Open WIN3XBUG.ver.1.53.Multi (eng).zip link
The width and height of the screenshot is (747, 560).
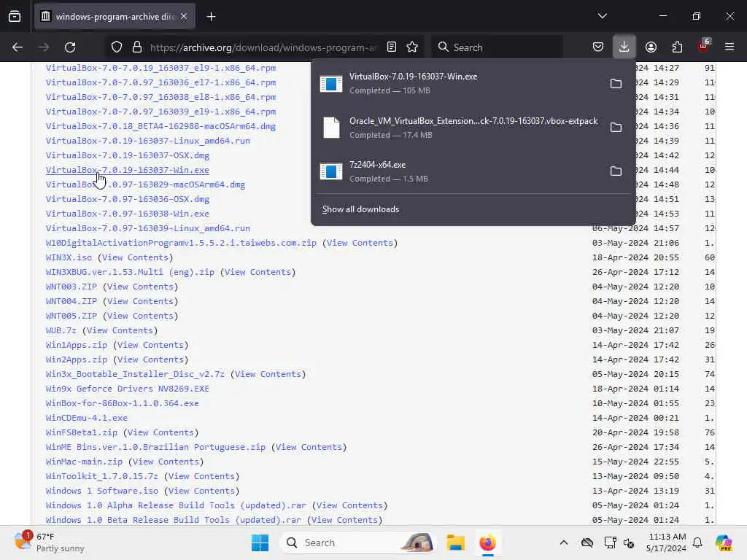pyautogui.click(x=130, y=272)
